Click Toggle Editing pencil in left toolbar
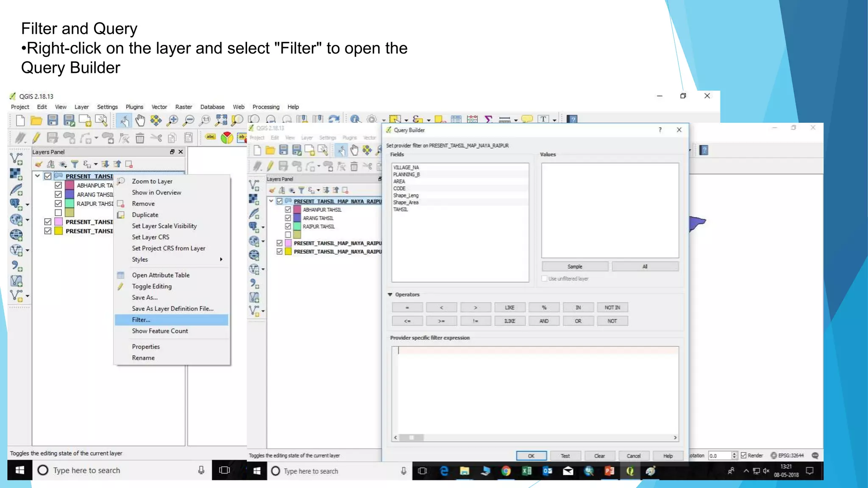 click(x=36, y=138)
